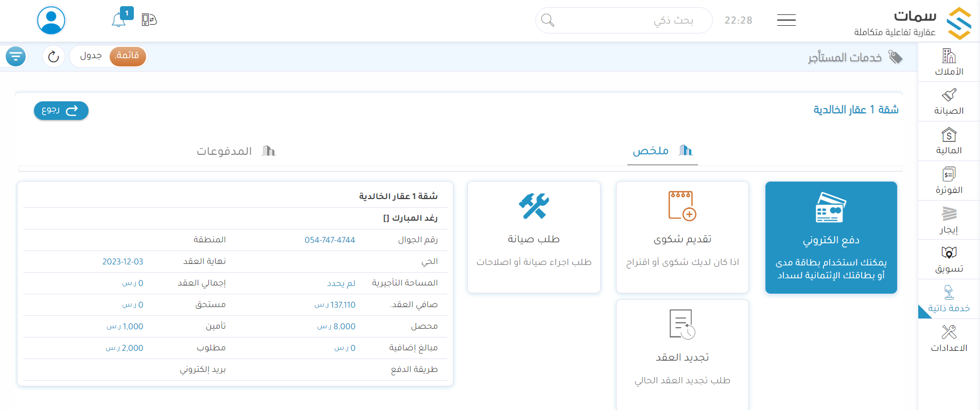This screenshot has height=410, width=980.
Task: Click the complaint notepad icon
Action: tap(682, 206)
